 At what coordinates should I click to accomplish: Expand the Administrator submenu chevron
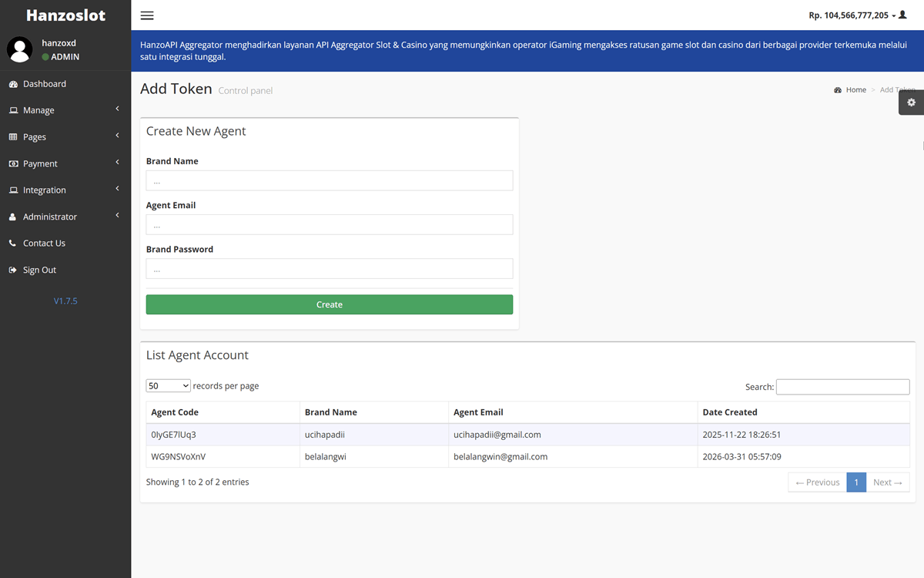tap(117, 216)
